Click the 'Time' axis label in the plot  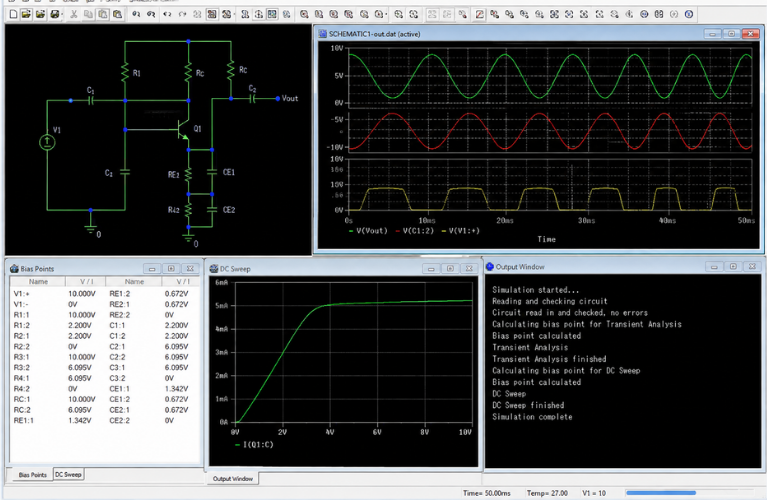pos(546,239)
